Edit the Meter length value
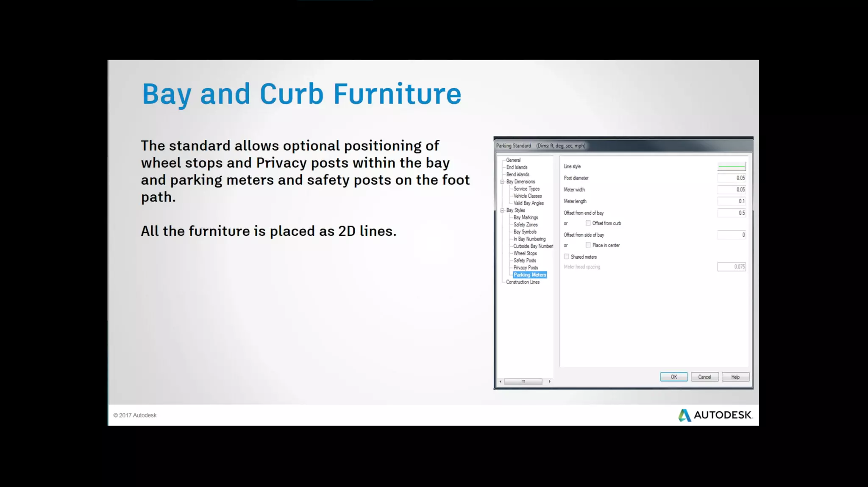 click(x=732, y=202)
